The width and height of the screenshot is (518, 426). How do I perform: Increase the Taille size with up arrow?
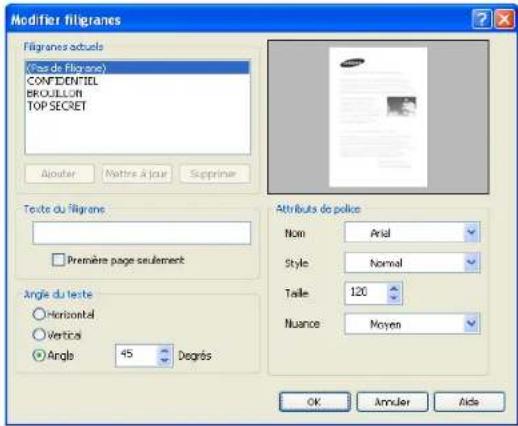tap(394, 289)
